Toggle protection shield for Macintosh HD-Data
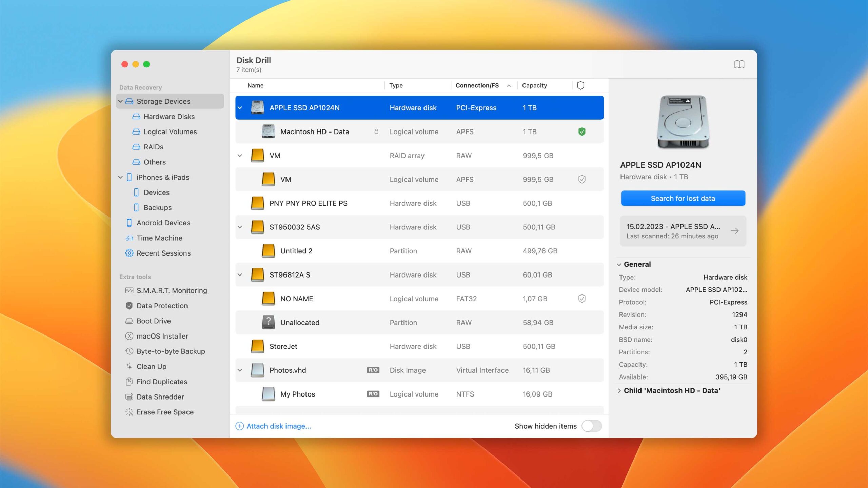Viewport: 868px width, 488px height. [x=582, y=131]
